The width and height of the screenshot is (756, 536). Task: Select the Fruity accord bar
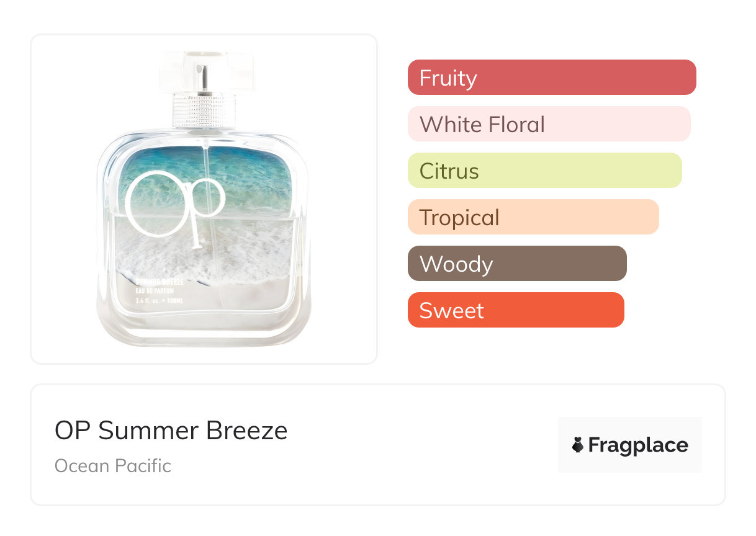point(551,78)
